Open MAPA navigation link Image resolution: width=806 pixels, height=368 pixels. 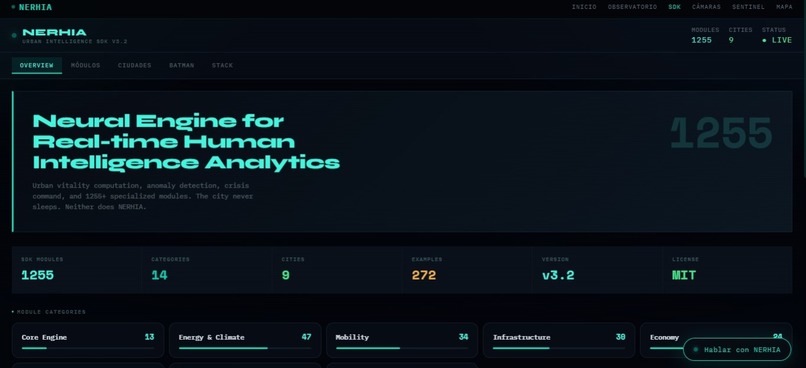click(784, 7)
